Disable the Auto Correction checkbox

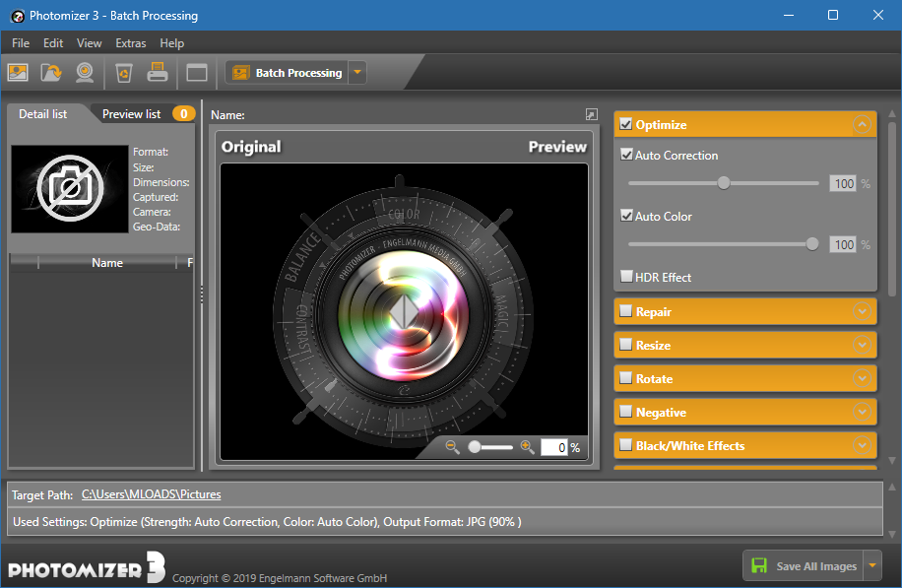pos(626,155)
